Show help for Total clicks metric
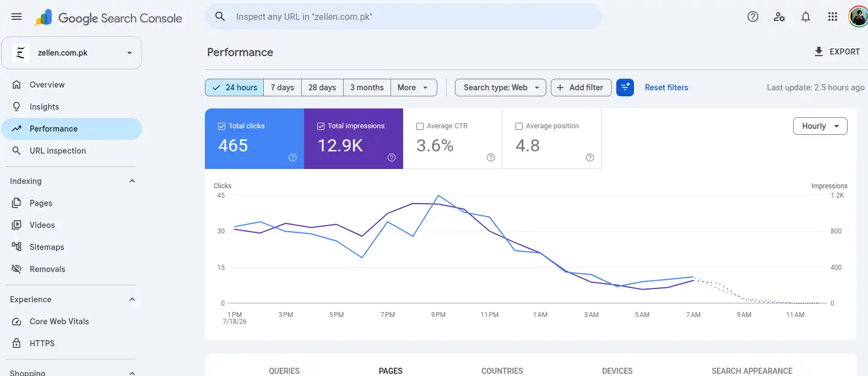868x376 pixels. click(292, 157)
